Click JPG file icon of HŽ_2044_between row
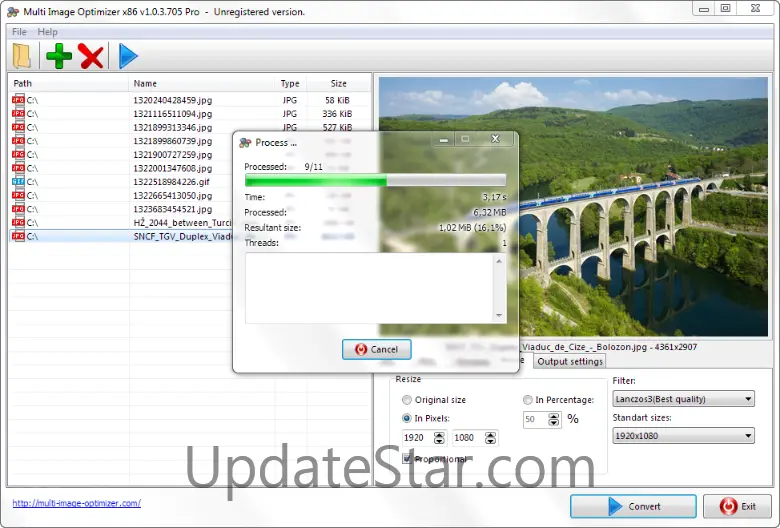The width and height of the screenshot is (780, 528). [x=18, y=222]
